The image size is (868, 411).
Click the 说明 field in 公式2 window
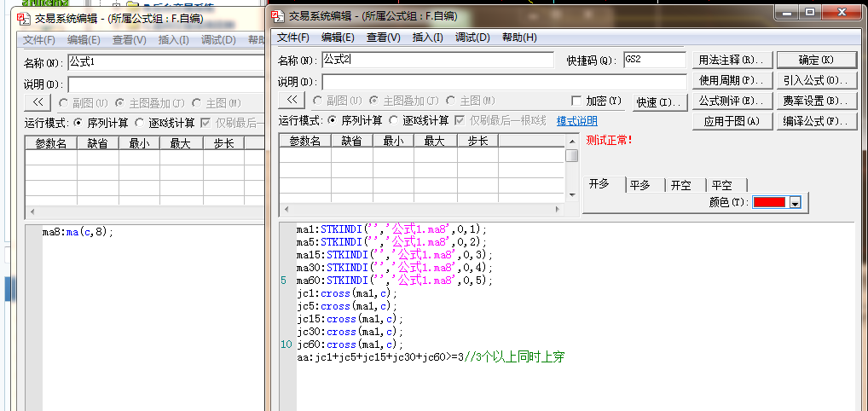(x=504, y=82)
